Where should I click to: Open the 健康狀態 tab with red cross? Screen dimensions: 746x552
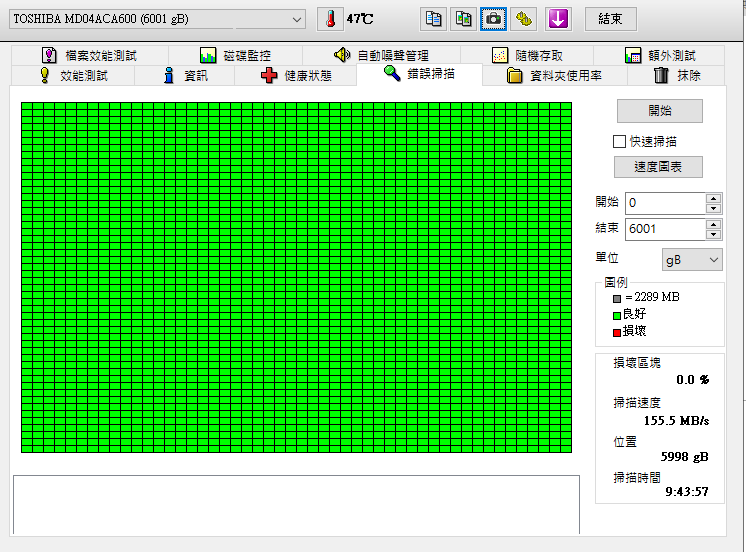(296, 76)
